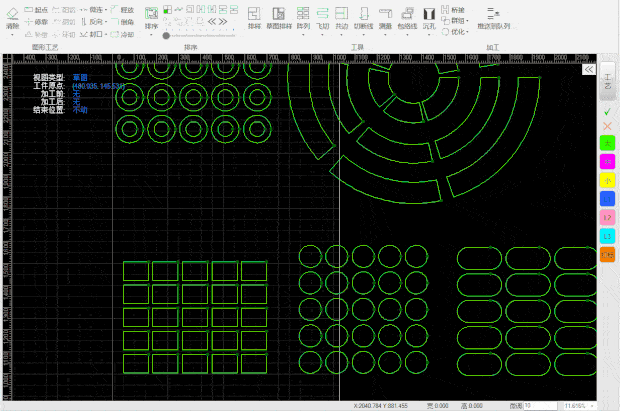Click the 排样 nesting tool

pyautogui.click(x=254, y=18)
